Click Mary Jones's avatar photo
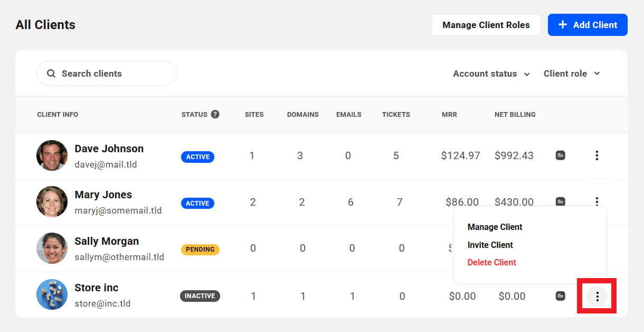 tap(52, 201)
